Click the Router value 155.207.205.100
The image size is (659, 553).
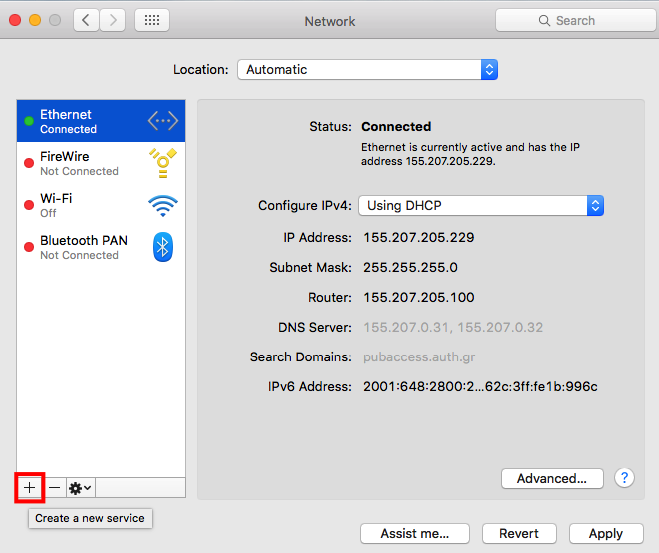(x=419, y=298)
